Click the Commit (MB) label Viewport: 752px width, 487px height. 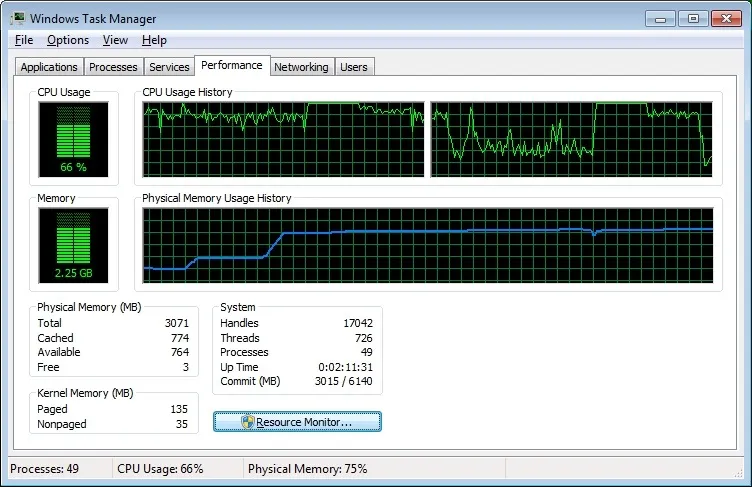250,381
